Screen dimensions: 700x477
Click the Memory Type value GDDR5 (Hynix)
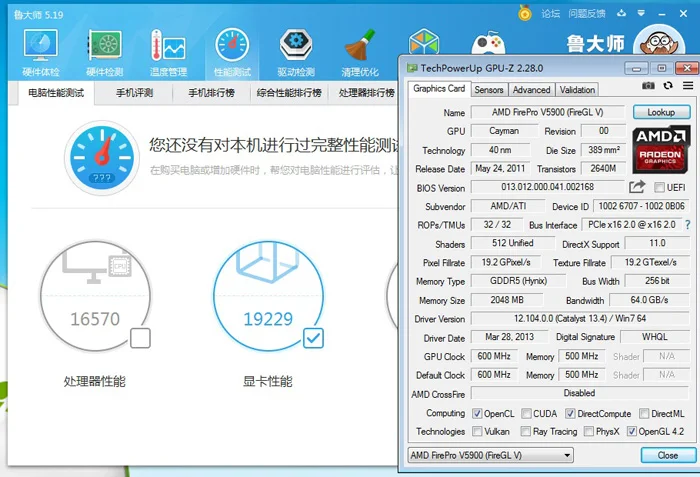518,281
